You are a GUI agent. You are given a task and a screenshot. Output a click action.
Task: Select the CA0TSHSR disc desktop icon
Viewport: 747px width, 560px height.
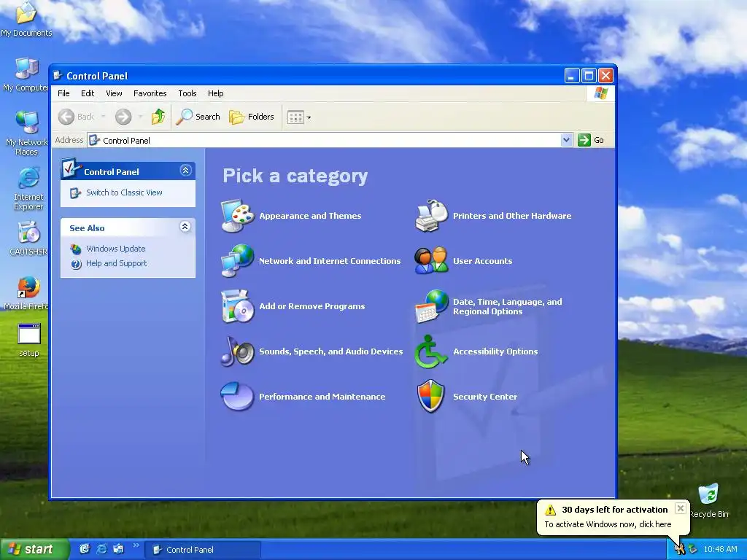[x=28, y=238]
